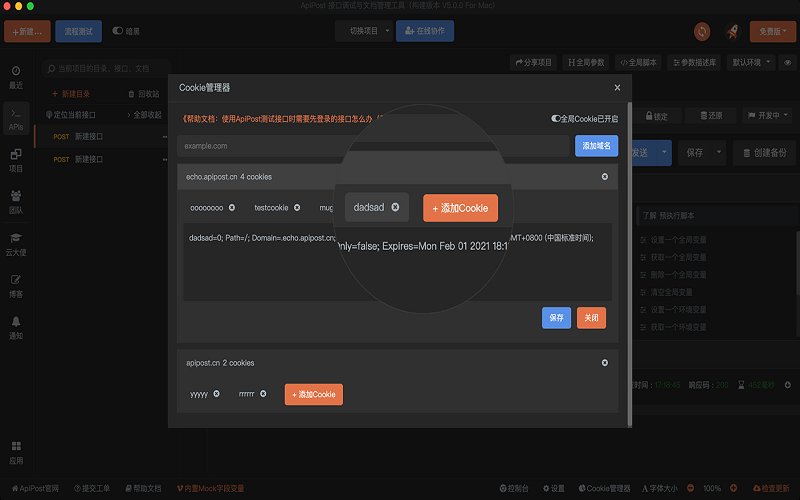Click the example.com domain input field

click(x=373, y=146)
